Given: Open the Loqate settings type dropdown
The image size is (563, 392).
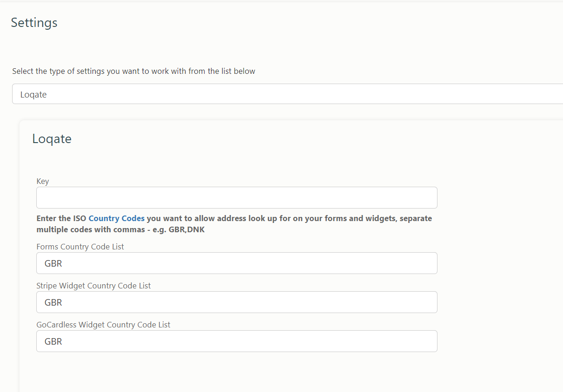Looking at the screenshot, I should click(x=287, y=94).
